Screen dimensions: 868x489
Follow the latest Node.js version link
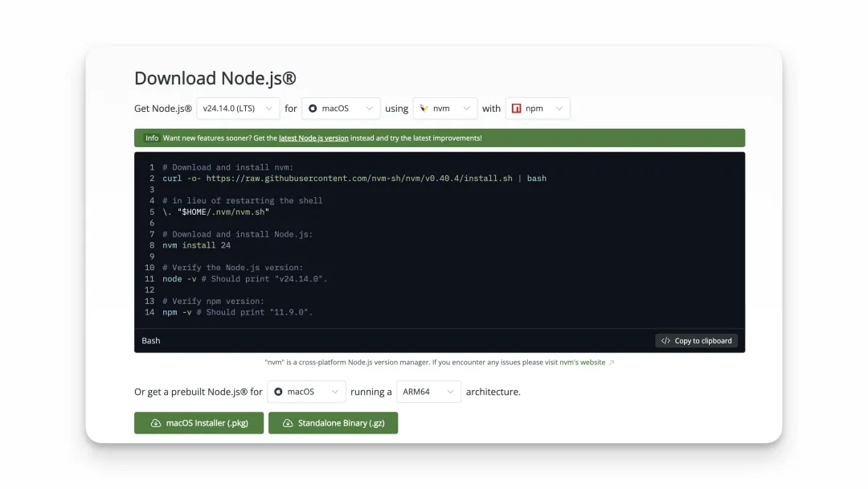tap(313, 138)
